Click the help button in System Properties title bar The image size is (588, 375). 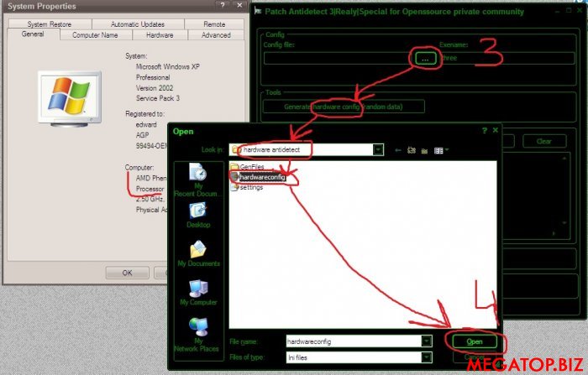point(223,5)
